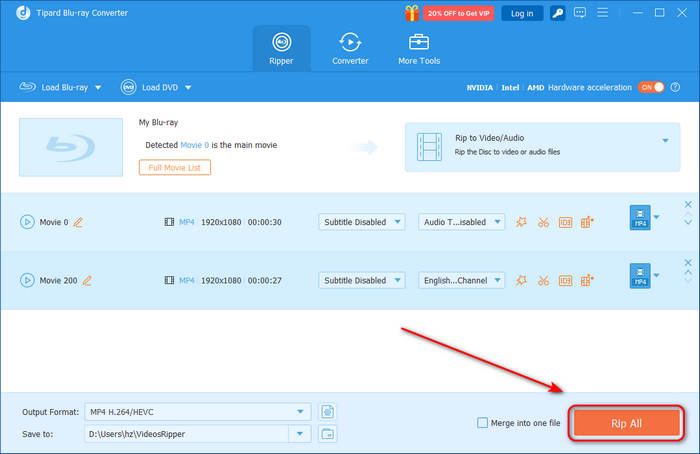The width and height of the screenshot is (700, 454).
Task: Open English Channel audio dropdown for Movie 200
Action: 461,281
